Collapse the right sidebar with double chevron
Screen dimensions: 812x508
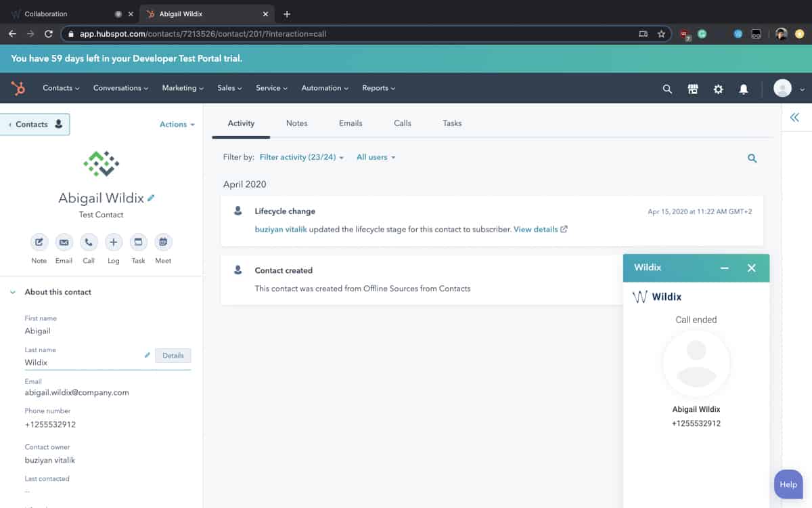tap(794, 118)
